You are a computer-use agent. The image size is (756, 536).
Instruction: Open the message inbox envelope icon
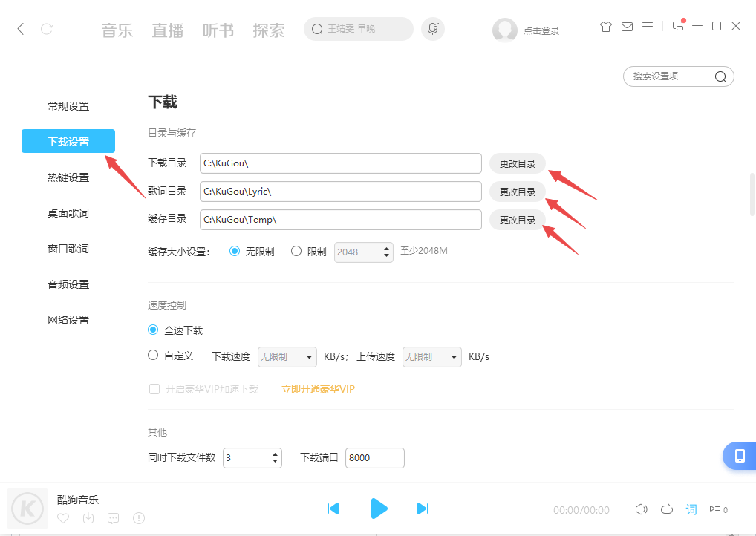point(627,26)
